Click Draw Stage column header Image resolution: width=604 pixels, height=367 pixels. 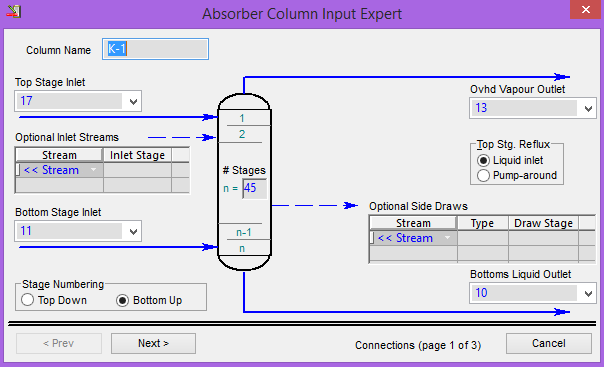pyautogui.click(x=543, y=223)
